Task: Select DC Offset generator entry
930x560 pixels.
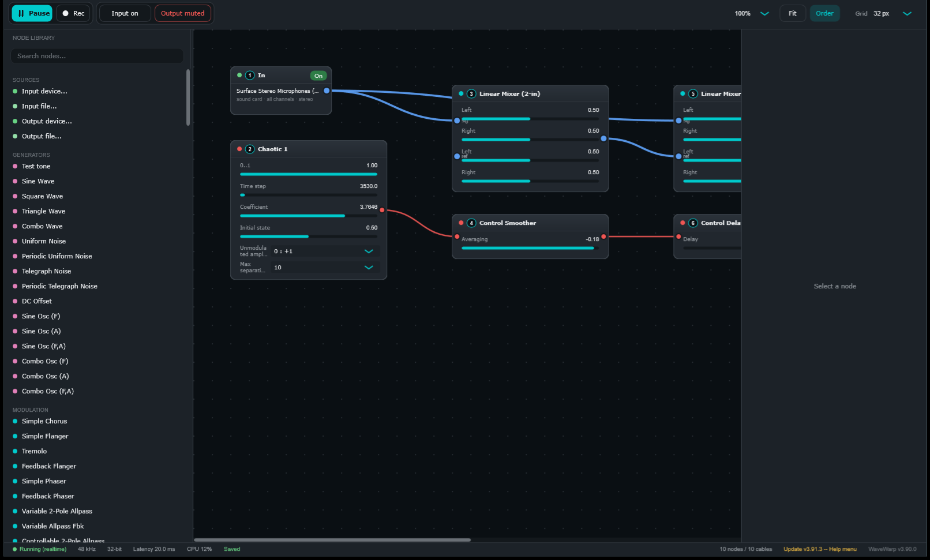Action: point(37,301)
